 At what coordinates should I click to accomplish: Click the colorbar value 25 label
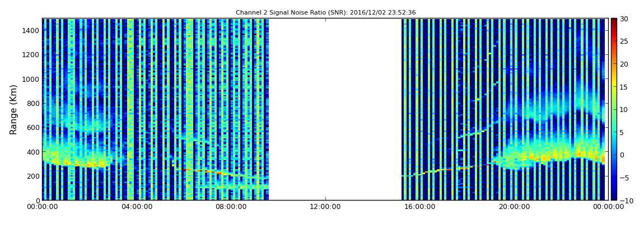(624, 41)
